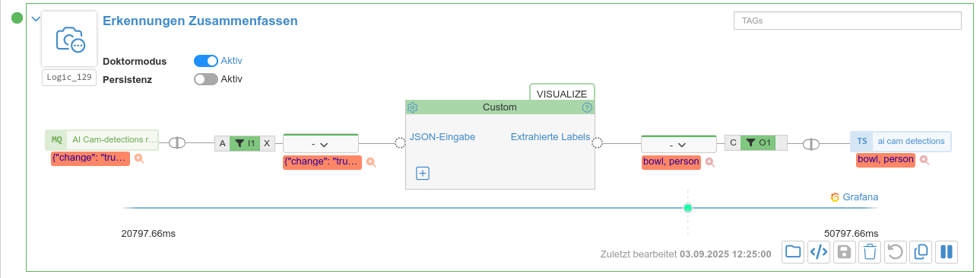Toggle the Doktormodus switch

[206, 61]
